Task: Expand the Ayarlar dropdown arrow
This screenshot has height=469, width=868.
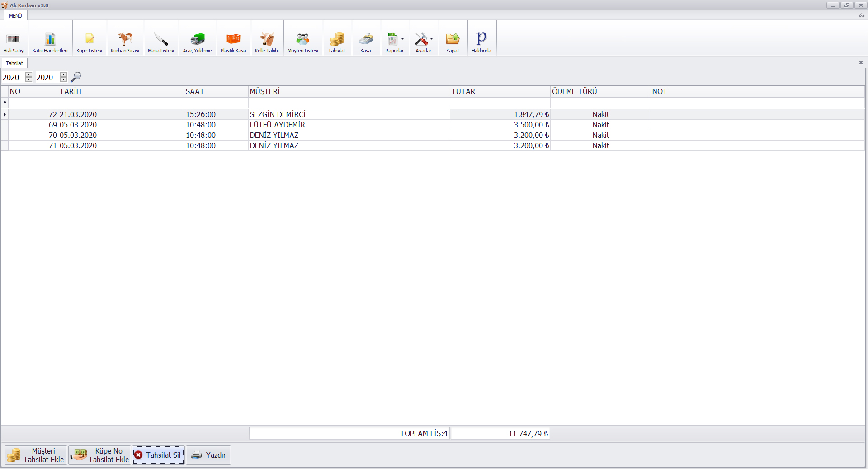Action: [x=432, y=39]
